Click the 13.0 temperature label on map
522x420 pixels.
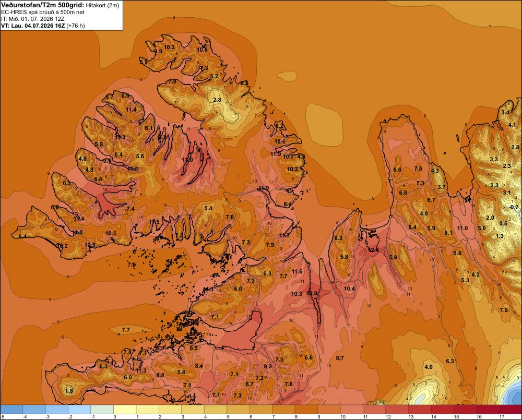click(x=187, y=160)
